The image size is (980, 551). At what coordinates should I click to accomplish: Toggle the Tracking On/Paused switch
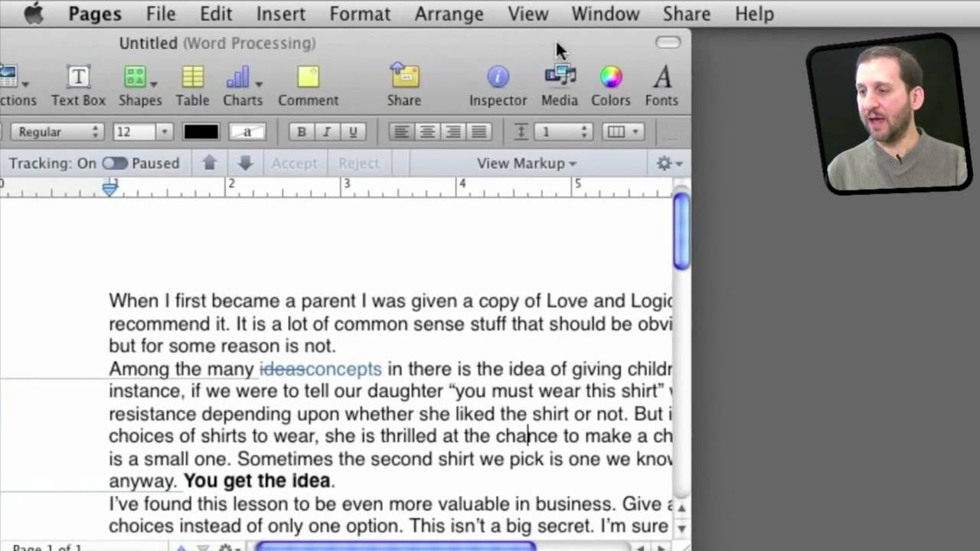click(x=115, y=163)
